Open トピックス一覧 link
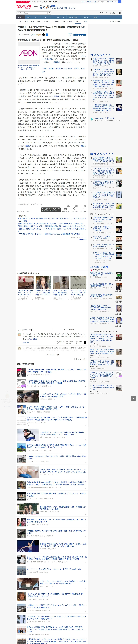Image resolution: width=138 pixels, height=644 pixels. pyautogui.click(x=115, y=21)
